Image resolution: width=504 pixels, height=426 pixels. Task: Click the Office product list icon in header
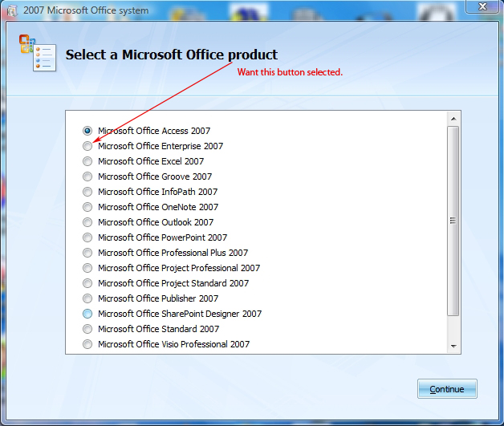click(38, 53)
